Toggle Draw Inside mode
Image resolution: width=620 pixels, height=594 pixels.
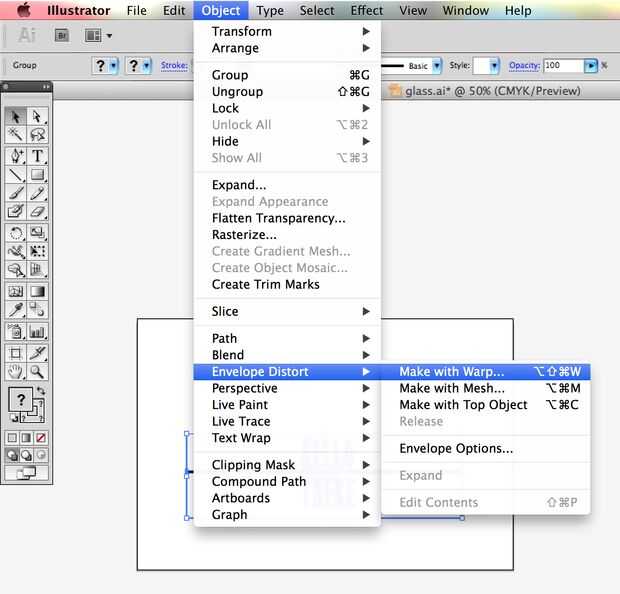[41, 455]
